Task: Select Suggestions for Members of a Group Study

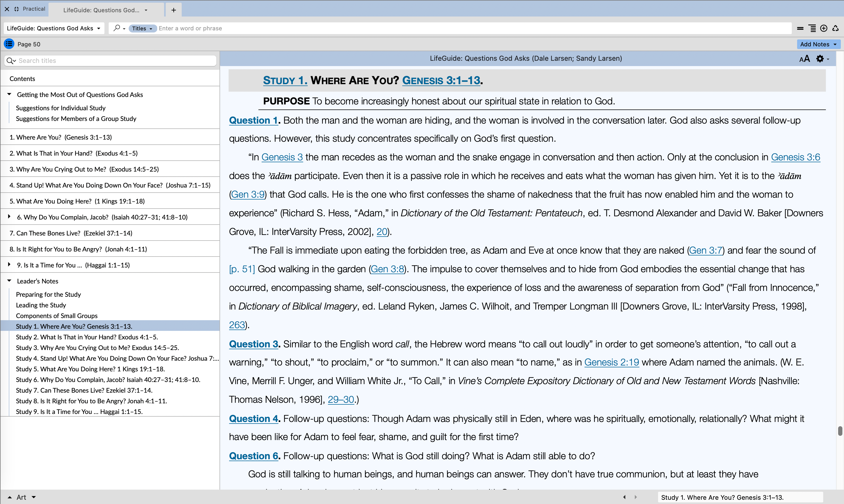Action: click(76, 119)
